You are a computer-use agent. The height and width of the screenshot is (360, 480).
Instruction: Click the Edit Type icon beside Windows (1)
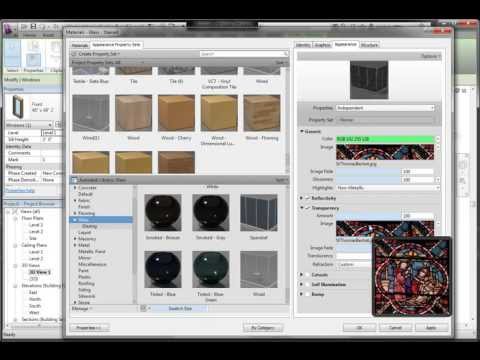(x=59, y=125)
